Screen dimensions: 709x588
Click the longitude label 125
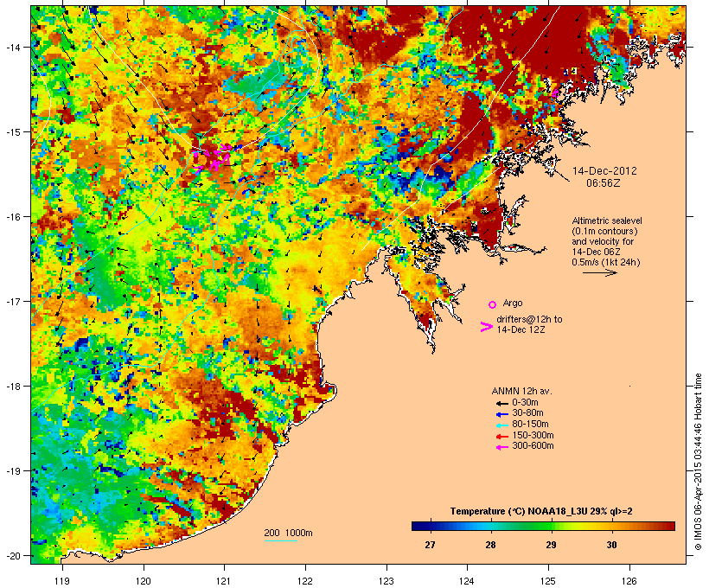click(x=548, y=581)
